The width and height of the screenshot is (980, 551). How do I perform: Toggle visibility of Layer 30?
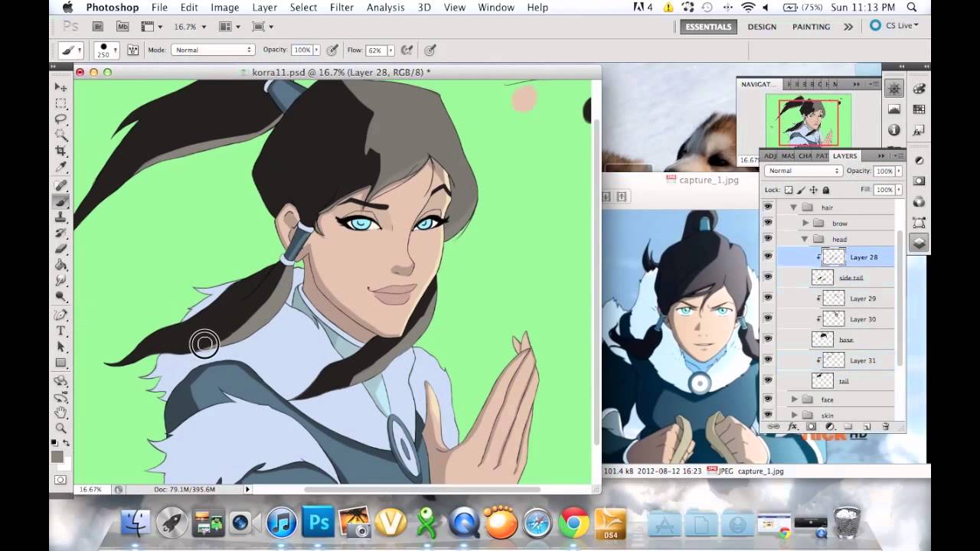768,319
